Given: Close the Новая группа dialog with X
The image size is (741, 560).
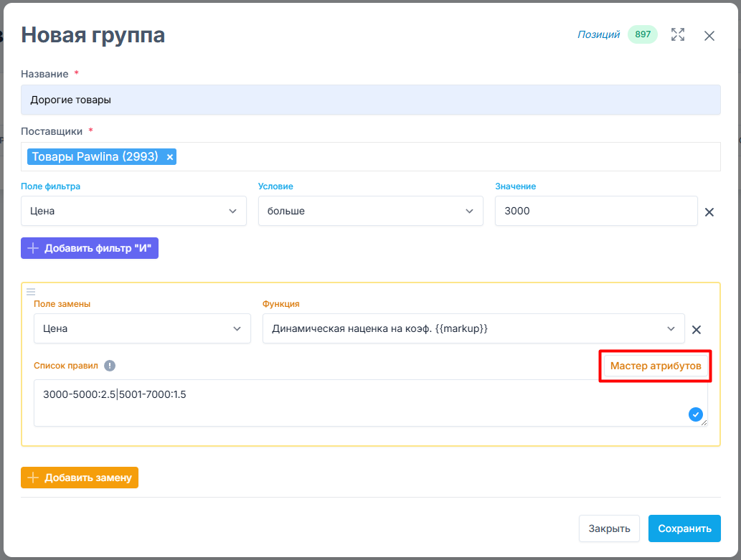Looking at the screenshot, I should click(x=709, y=36).
